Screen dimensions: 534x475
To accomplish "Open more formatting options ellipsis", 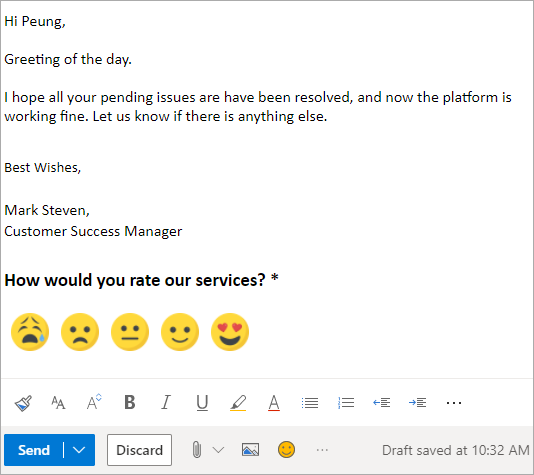I will 454,403.
